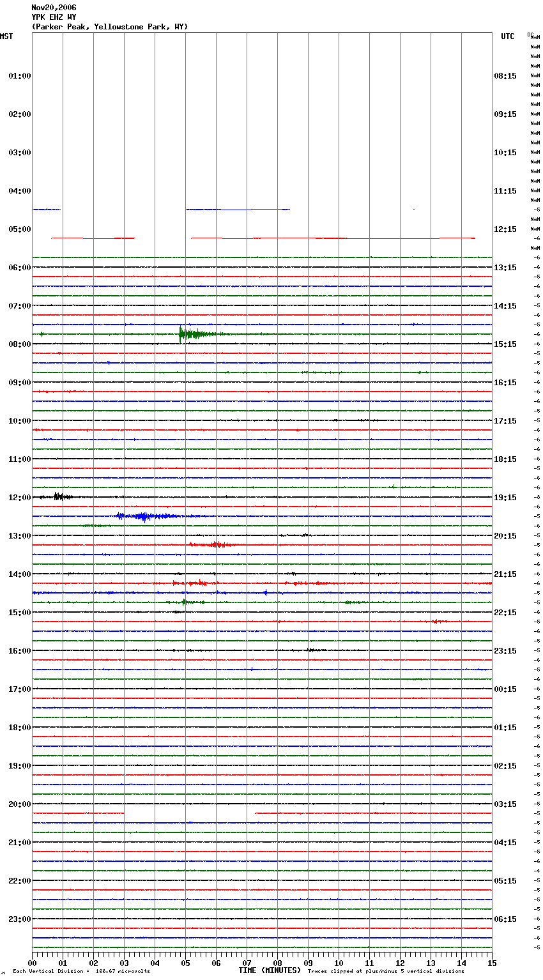
Task: Click the '10:15' UTC time label
Action: pyautogui.click(x=505, y=153)
